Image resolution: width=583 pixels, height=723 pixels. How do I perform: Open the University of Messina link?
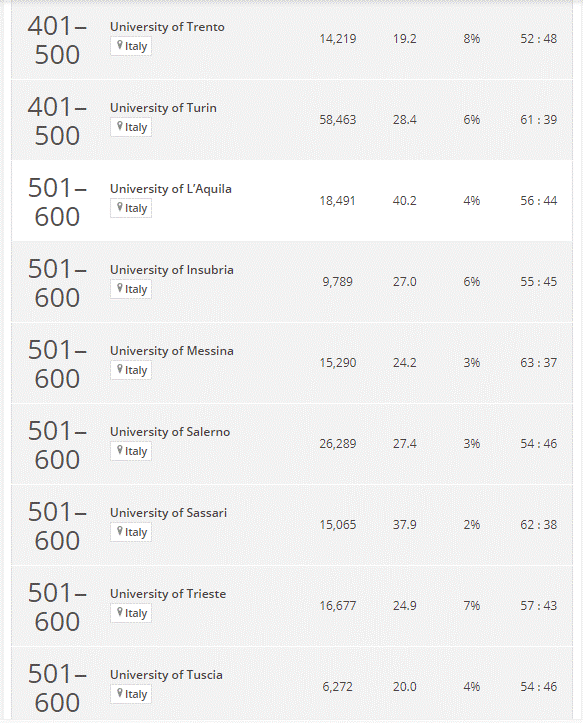coord(172,351)
